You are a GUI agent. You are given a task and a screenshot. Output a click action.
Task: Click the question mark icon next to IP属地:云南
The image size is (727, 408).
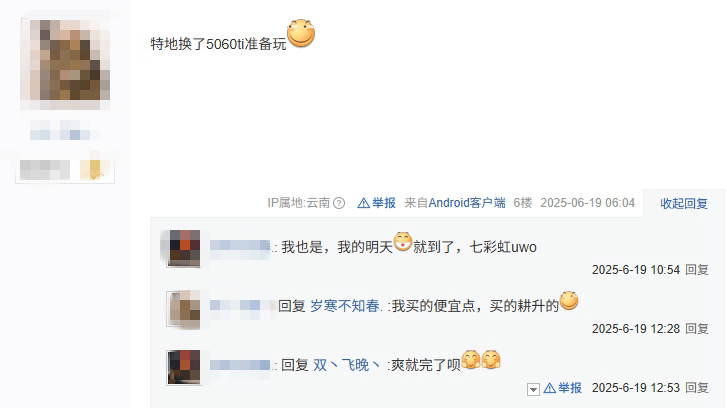(x=339, y=203)
